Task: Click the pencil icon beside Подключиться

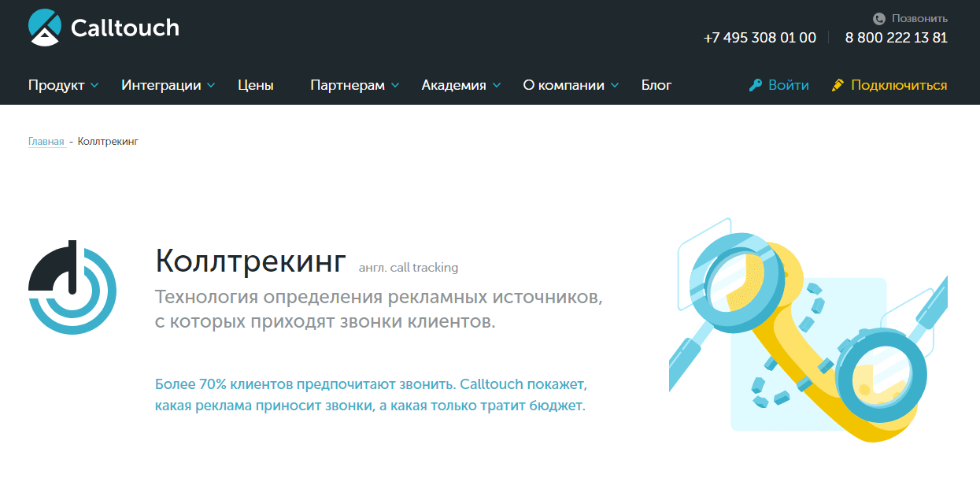Action: click(x=838, y=85)
